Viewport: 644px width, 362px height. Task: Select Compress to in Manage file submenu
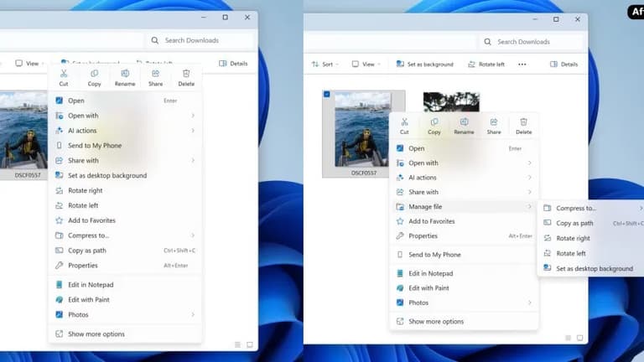(592, 209)
